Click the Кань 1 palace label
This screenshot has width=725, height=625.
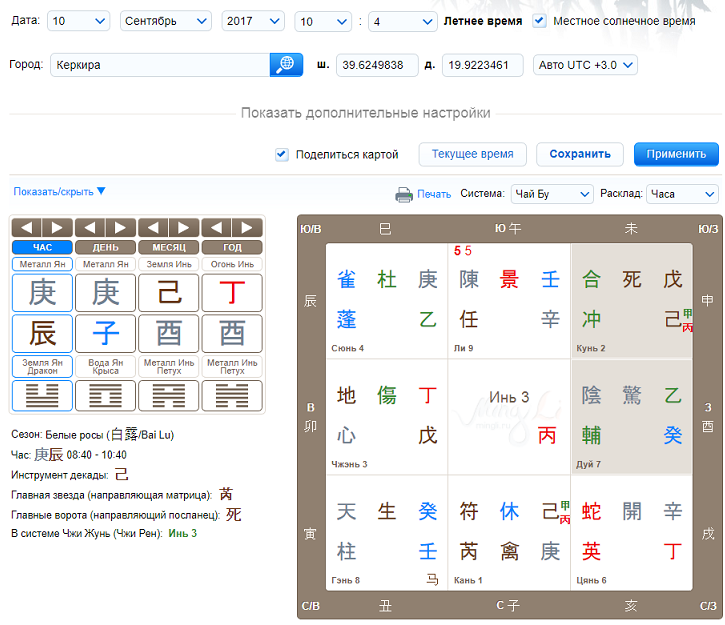(468, 580)
